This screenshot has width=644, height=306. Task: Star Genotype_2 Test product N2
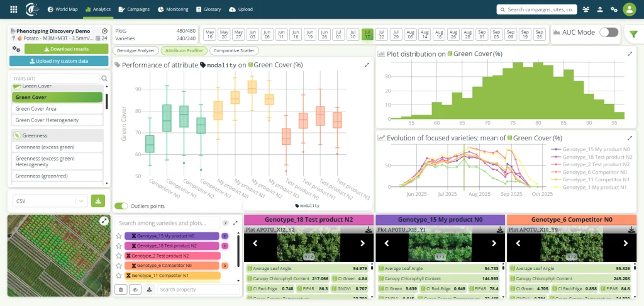tap(119, 256)
